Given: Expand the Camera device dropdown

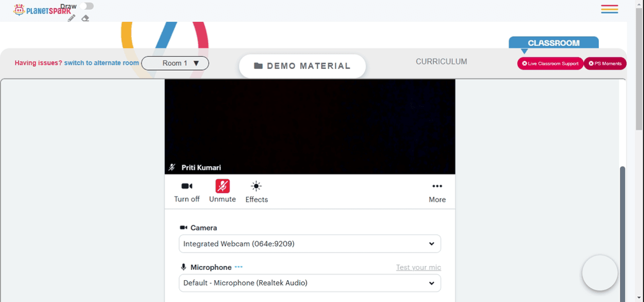Looking at the screenshot, I should (310, 243).
